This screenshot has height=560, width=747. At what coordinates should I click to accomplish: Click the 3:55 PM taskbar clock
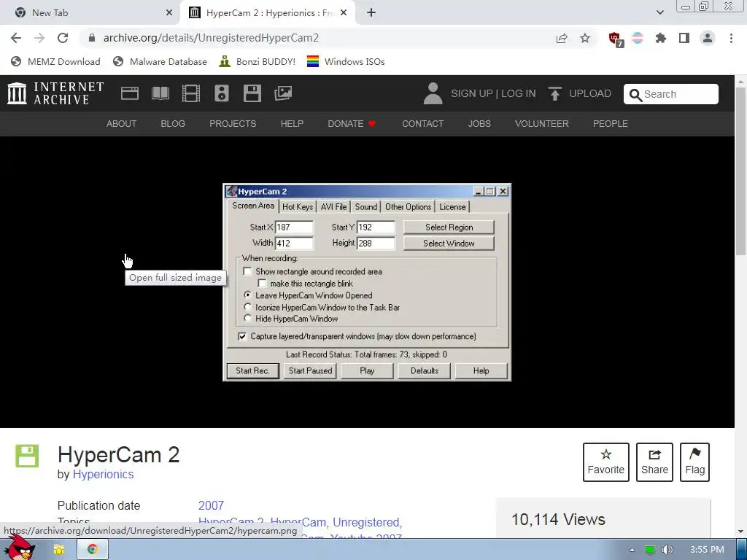707,550
